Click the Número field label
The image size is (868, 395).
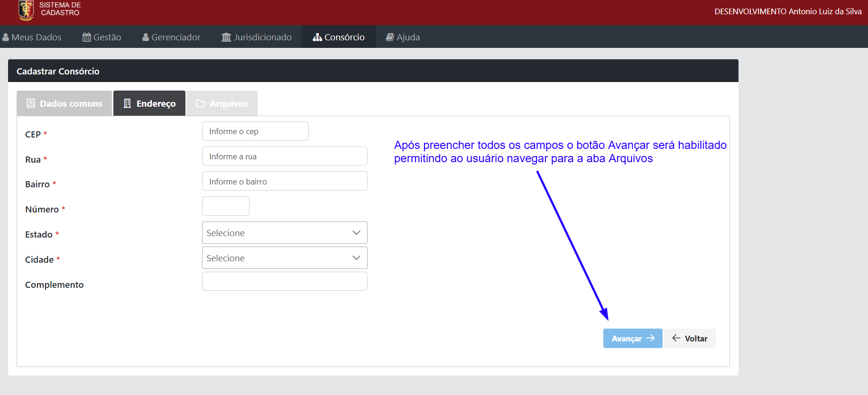tap(42, 209)
